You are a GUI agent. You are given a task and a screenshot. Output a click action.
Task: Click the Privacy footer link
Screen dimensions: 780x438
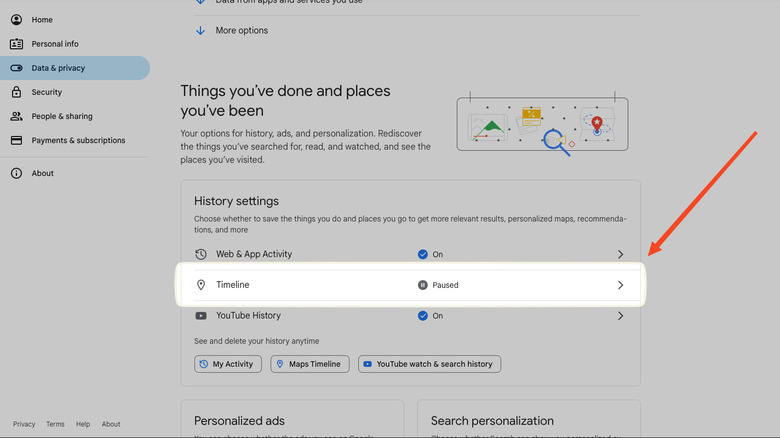tap(24, 424)
